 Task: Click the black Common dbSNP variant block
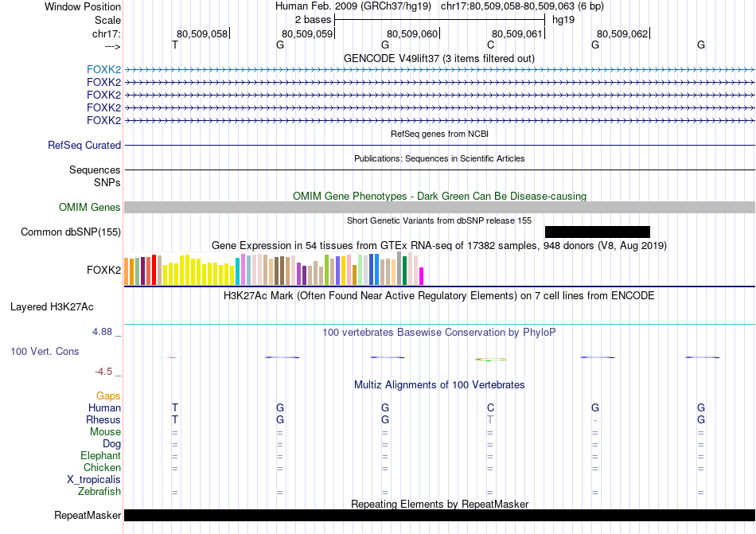point(597,232)
